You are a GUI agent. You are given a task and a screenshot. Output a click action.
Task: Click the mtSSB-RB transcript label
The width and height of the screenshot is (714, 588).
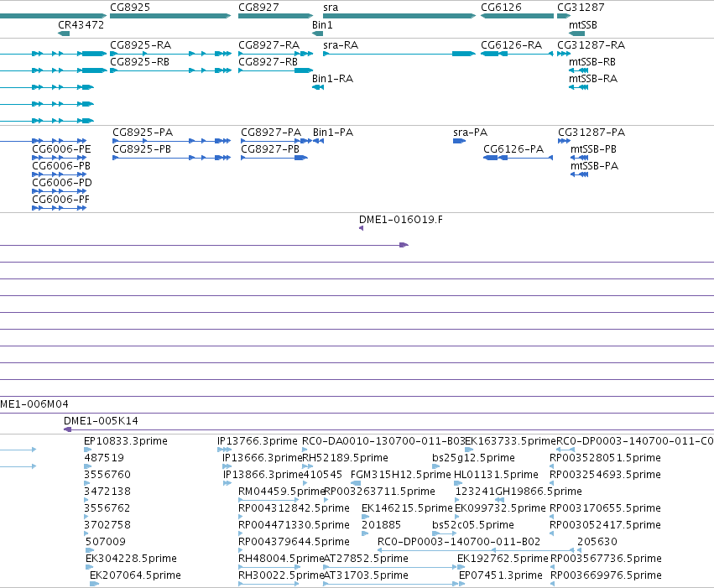click(592, 62)
